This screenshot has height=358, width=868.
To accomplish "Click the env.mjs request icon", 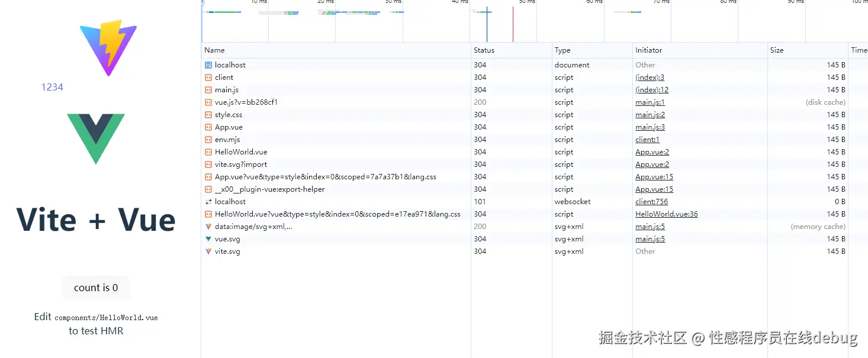I will [208, 140].
